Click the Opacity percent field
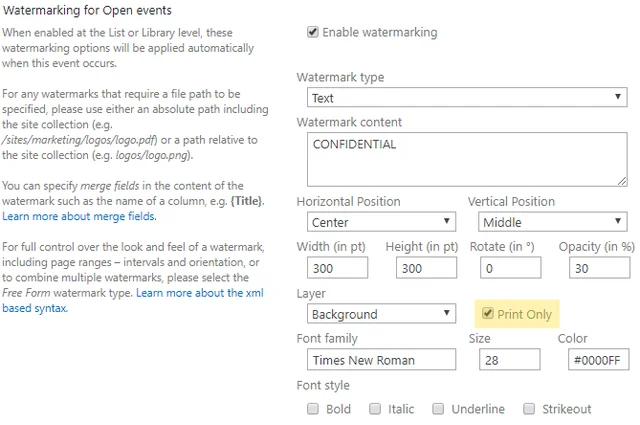Screen dimensions: 640x425 600,268
